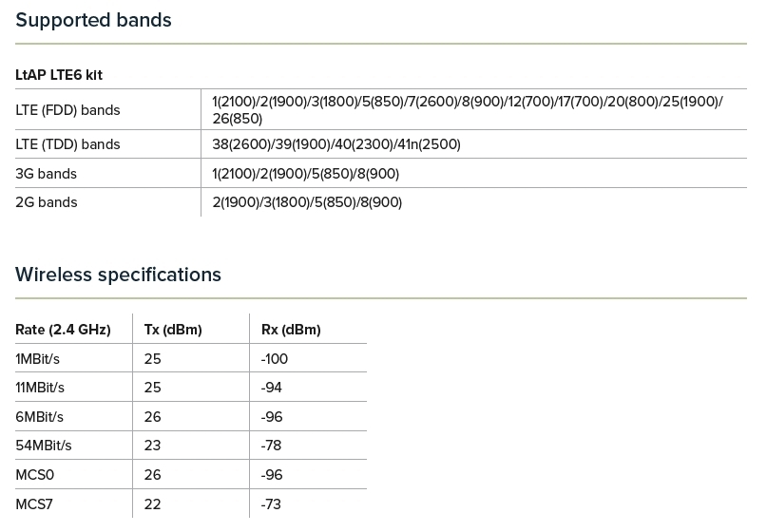Click the MCS0 rate label
This screenshot has height=532, width=767.
click(35, 475)
